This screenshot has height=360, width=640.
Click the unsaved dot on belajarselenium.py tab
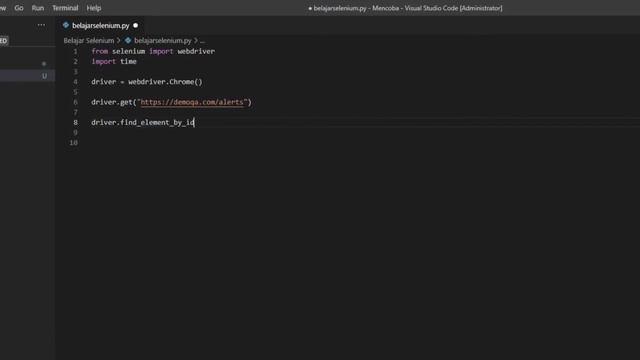[x=136, y=25]
